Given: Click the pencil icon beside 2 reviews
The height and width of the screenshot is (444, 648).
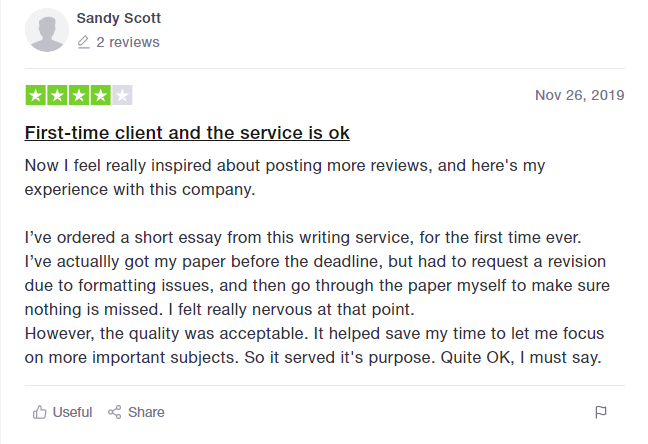Looking at the screenshot, I should click(x=83, y=42).
